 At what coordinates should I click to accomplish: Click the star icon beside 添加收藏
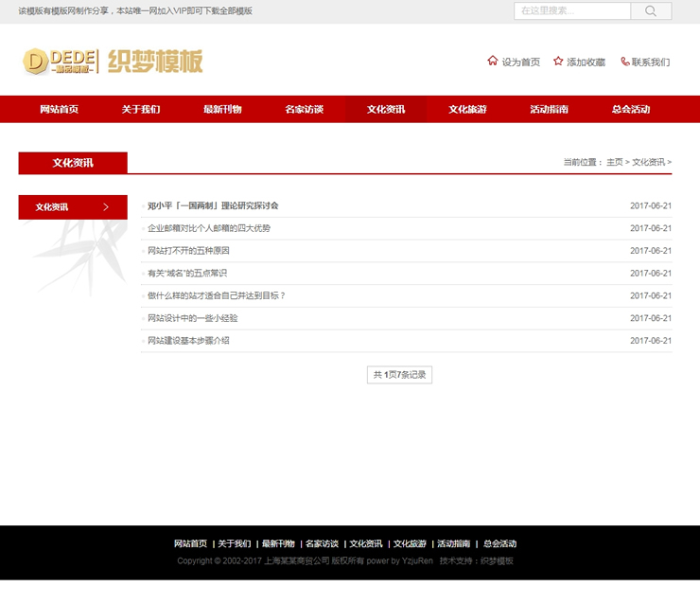pyautogui.click(x=558, y=61)
